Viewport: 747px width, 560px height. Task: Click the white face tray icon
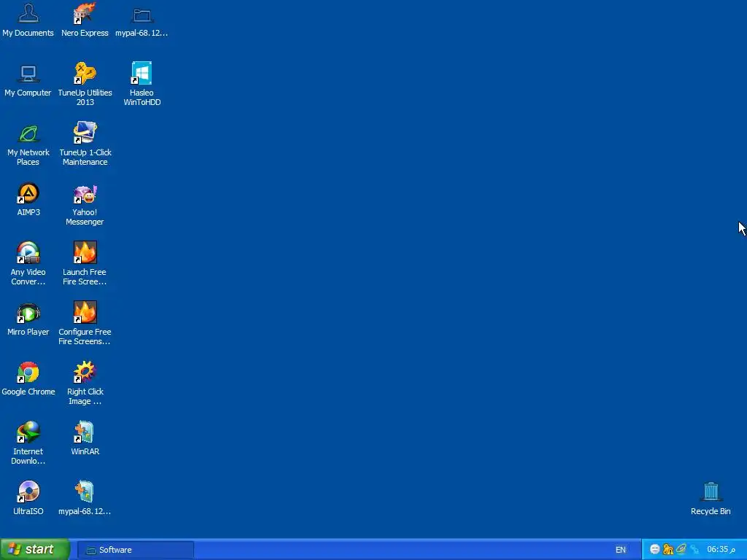[x=654, y=550]
